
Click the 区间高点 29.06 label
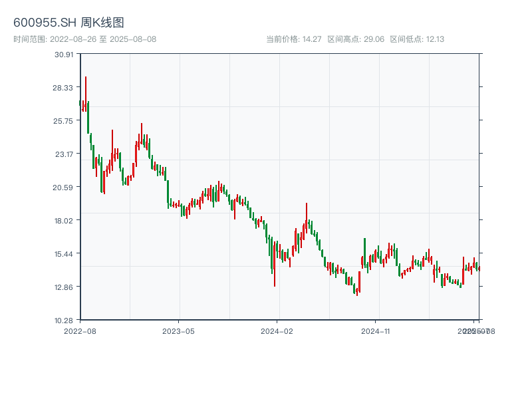[x=356, y=39]
